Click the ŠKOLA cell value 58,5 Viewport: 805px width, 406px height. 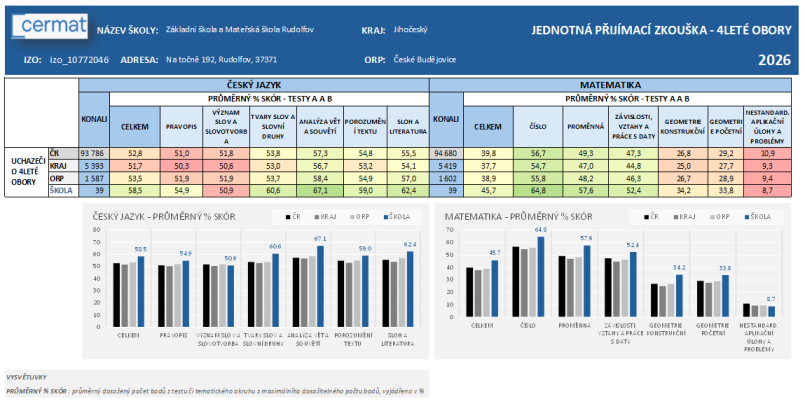point(135,190)
